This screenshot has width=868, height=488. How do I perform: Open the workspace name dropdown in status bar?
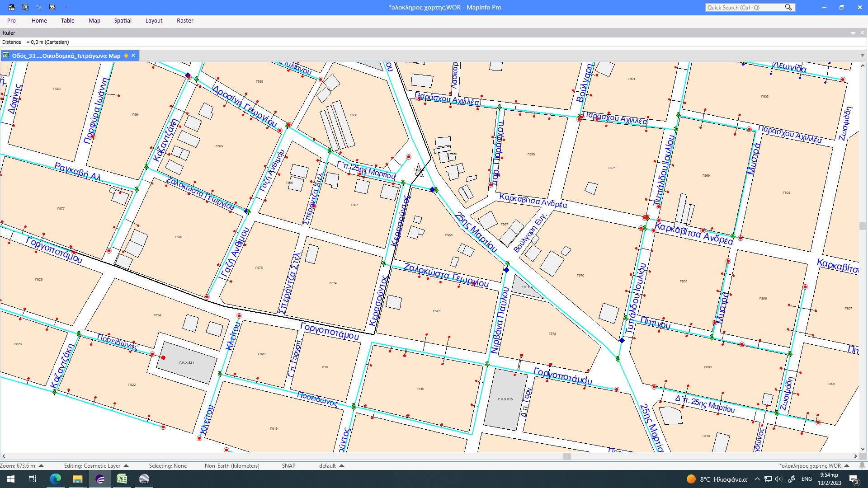(x=847, y=465)
